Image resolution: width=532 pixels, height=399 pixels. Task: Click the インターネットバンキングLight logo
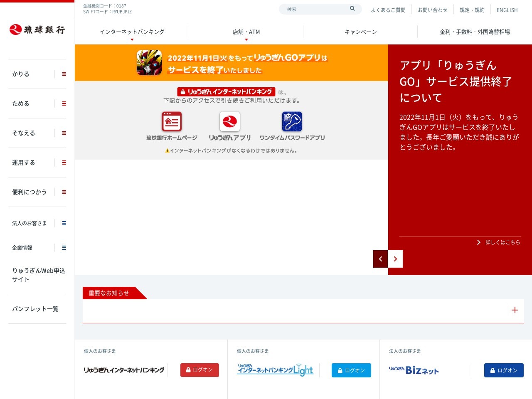(x=275, y=370)
